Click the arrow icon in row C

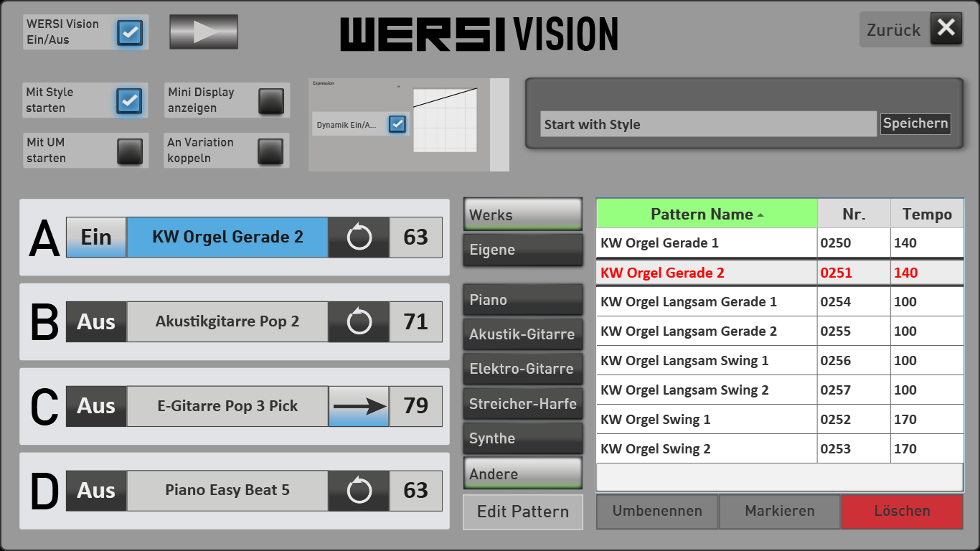[359, 406]
